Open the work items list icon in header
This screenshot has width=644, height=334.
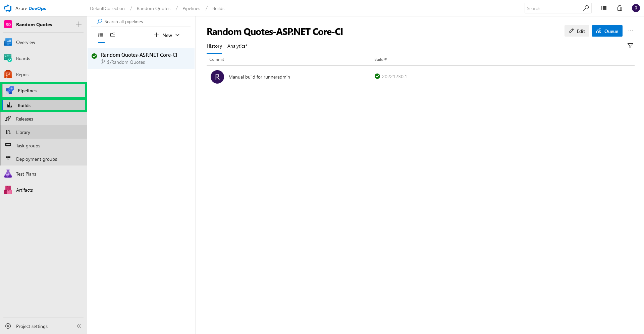pos(604,8)
